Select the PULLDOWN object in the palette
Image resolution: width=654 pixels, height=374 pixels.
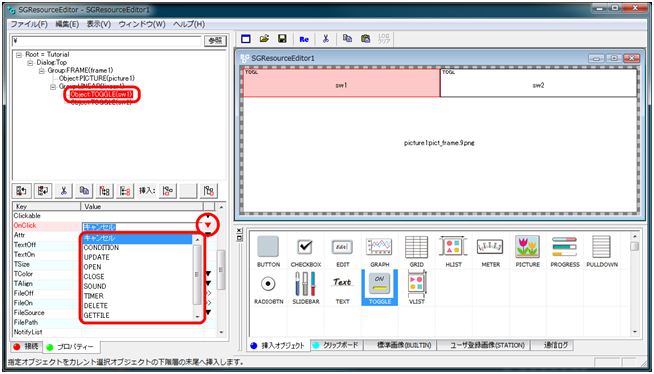602,251
